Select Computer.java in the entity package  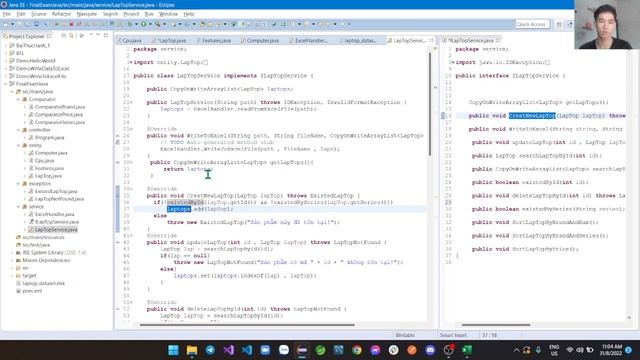click(51, 153)
